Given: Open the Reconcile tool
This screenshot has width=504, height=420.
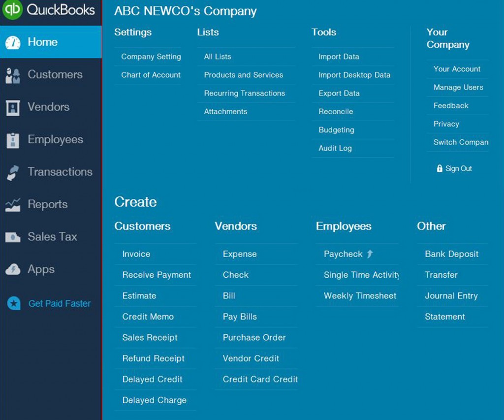Looking at the screenshot, I should [336, 112].
